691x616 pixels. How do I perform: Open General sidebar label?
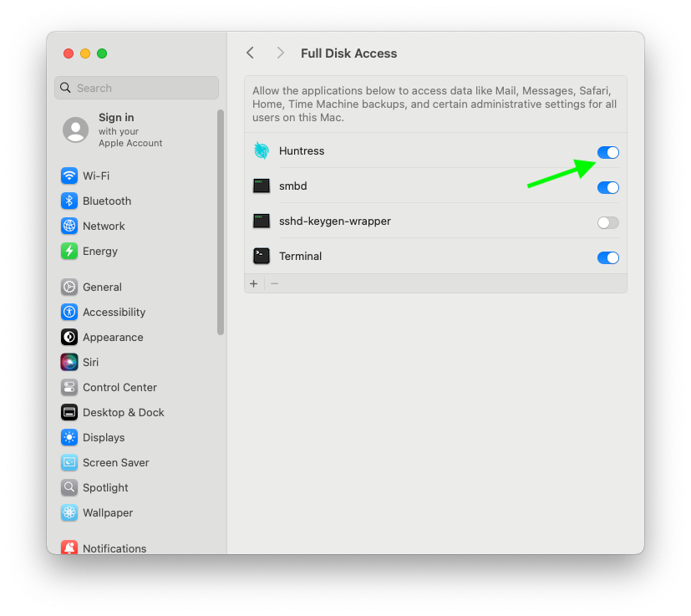click(102, 287)
